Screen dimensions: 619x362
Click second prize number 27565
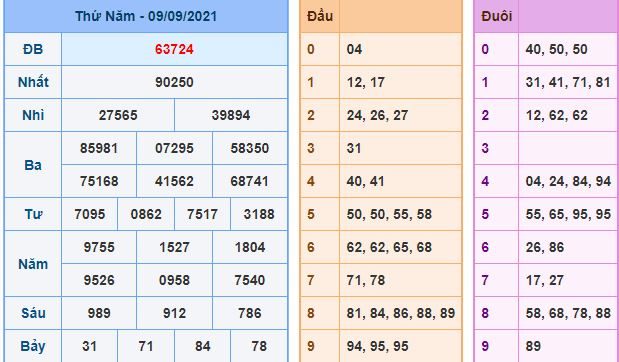point(118,115)
